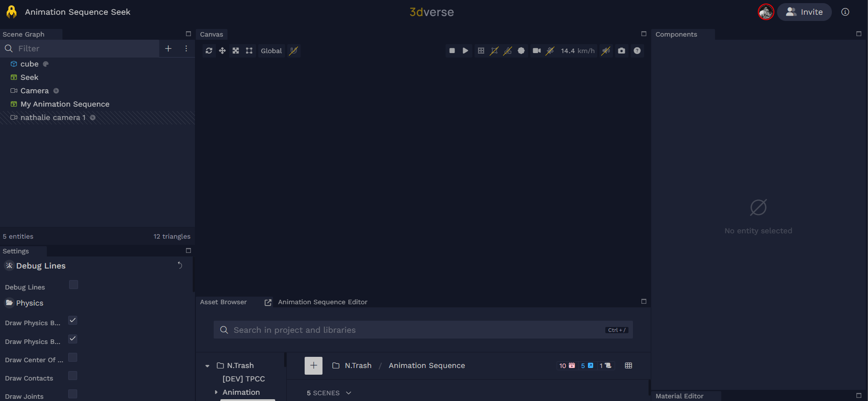Toggle the muted sound icon in Canvas toolbar
868x401 pixels.
click(606, 51)
